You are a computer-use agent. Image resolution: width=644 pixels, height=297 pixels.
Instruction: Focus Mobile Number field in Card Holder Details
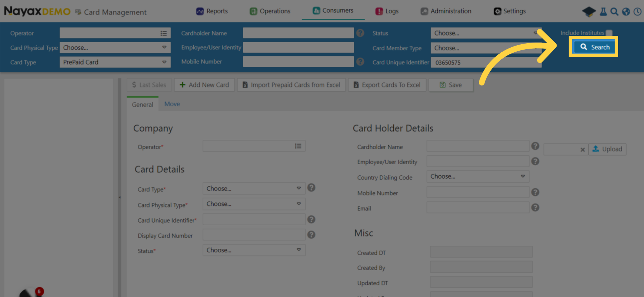pyautogui.click(x=478, y=192)
